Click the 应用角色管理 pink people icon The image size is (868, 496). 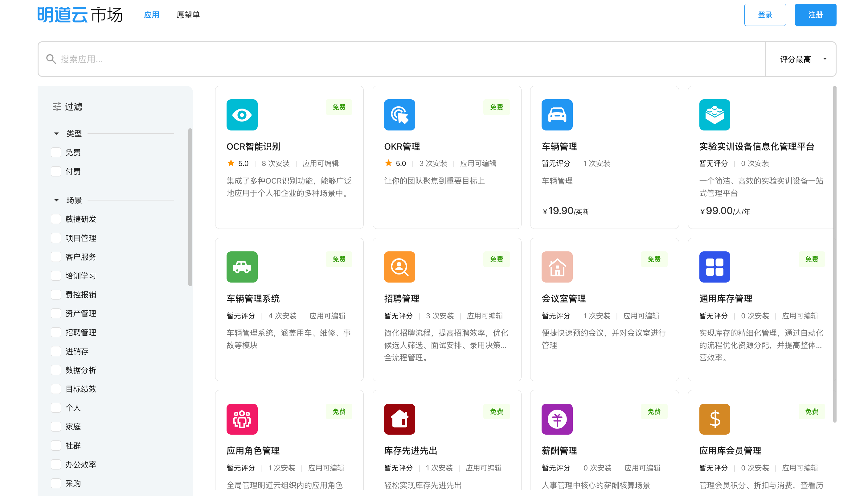(x=242, y=419)
